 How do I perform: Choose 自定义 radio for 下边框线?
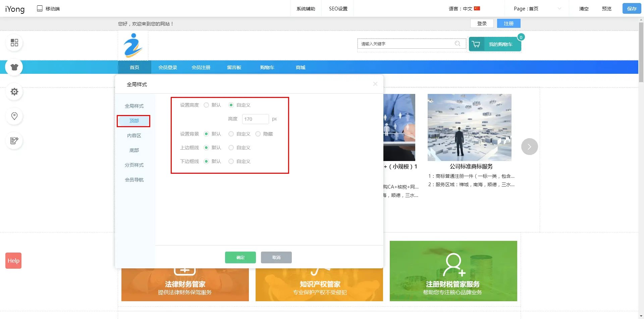point(231,161)
